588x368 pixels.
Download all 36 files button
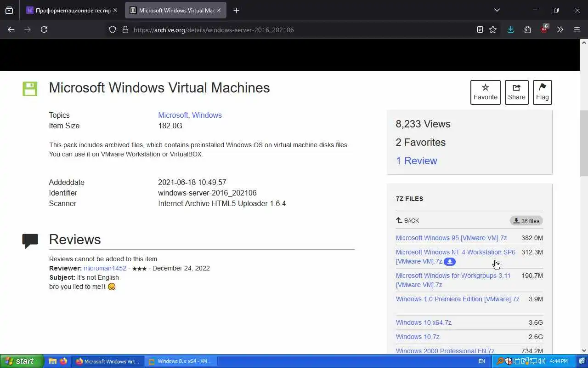pos(526,221)
